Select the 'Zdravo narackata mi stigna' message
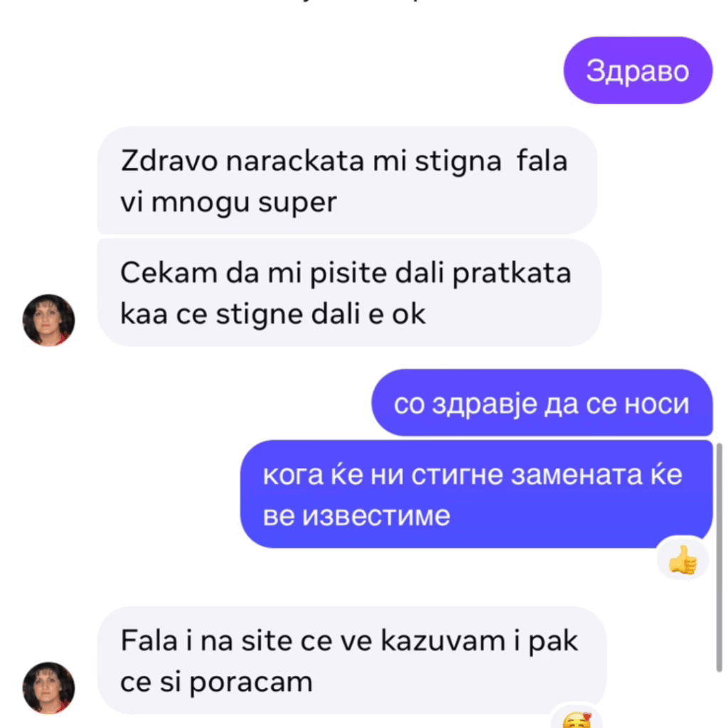The width and height of the screenshot is (728, 728). [347, 181]
